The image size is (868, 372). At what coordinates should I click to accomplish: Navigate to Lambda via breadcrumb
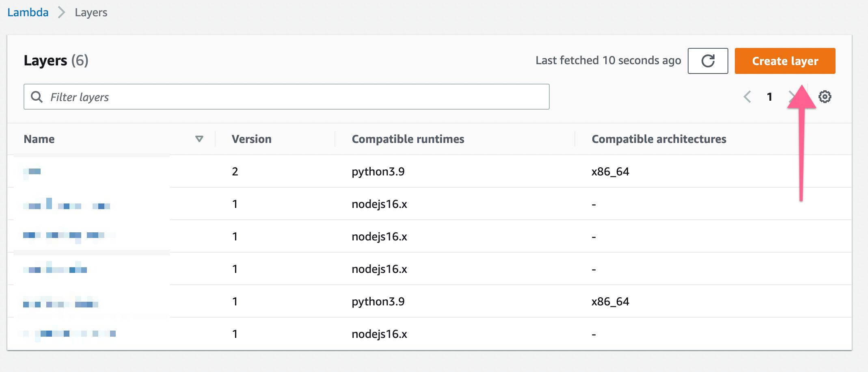point(28,13)
